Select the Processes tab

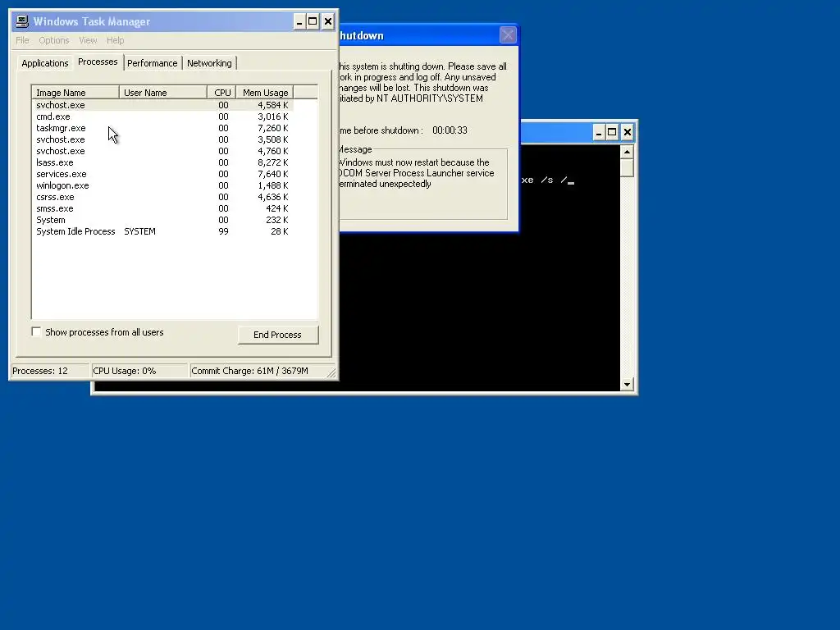[x=98, y=62]
